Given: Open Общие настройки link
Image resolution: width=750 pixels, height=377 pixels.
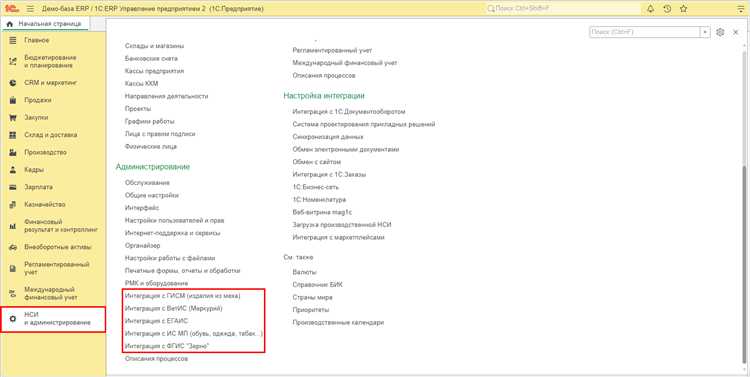Looking at the screenshot, I should [x=152, y=195].
